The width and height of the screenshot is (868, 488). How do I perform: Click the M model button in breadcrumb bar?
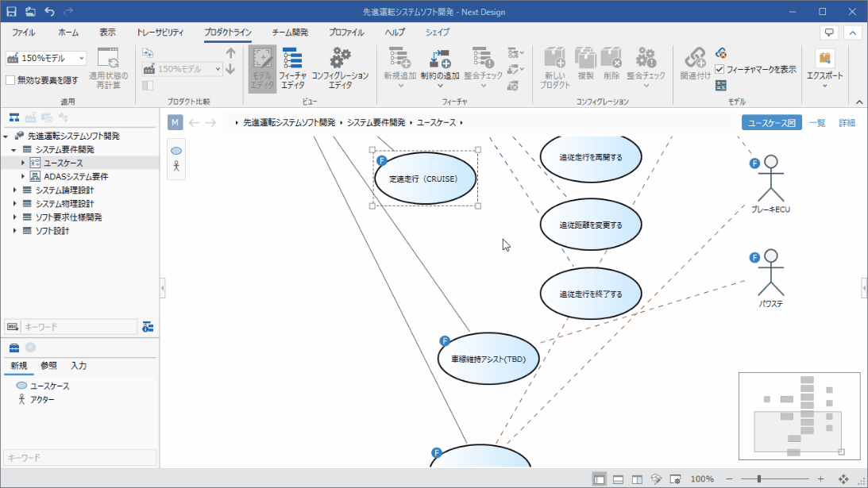(x=175, y=122)
